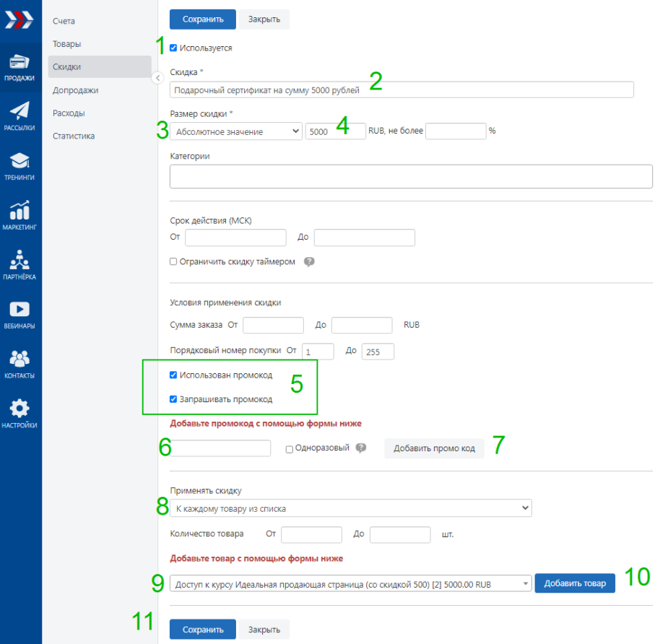Select Счета in the side menu
The width and height of the screenshot is (660, 644).
(64, 21)
